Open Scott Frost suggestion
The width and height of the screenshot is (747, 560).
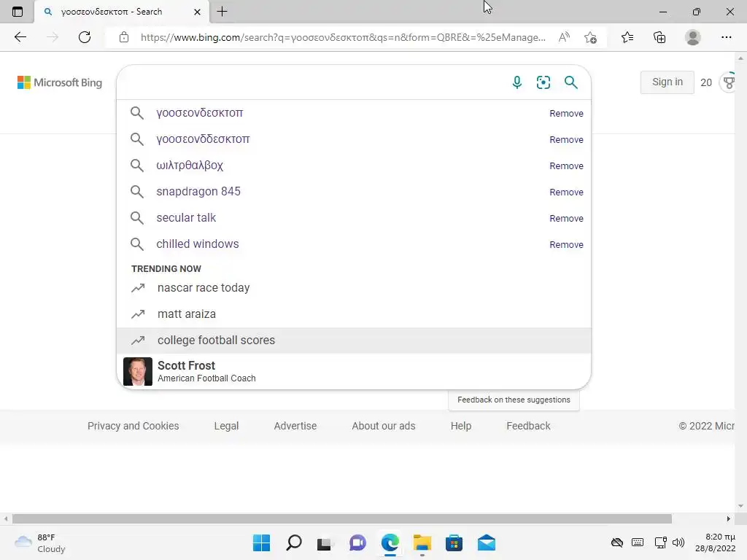coord(354,371)
